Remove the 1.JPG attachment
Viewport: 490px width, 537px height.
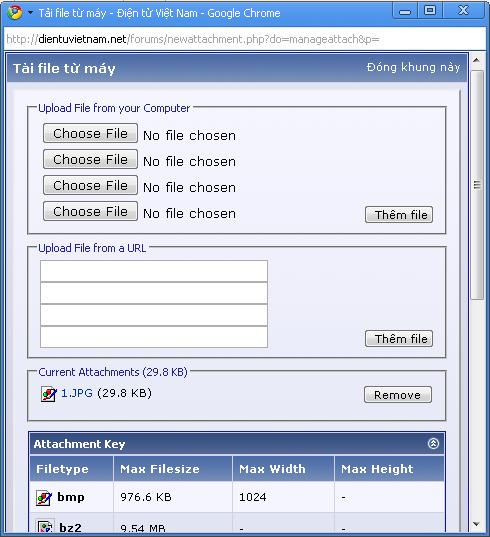pos(398,395)
